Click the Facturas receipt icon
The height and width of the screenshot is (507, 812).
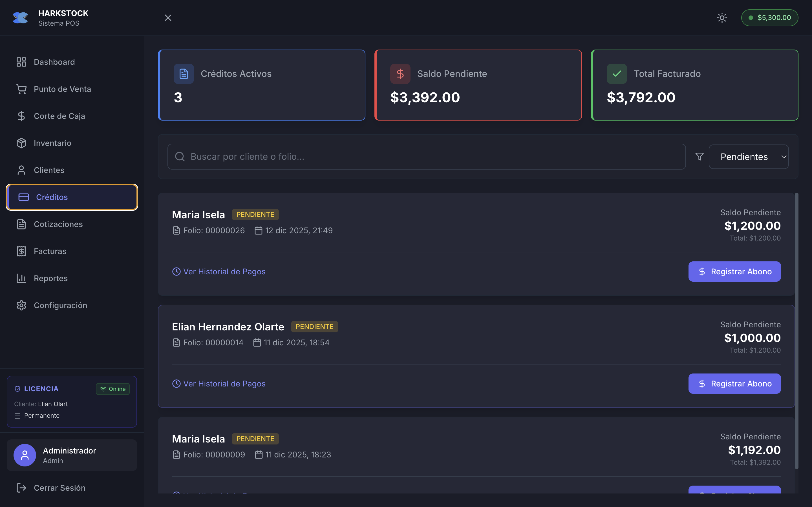(x=21, y=251)
